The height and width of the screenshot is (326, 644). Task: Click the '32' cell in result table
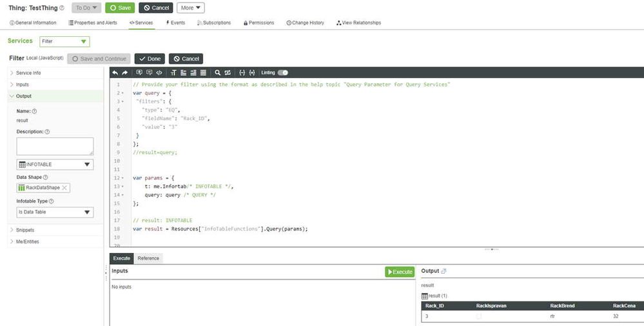(x=615, y=316)
